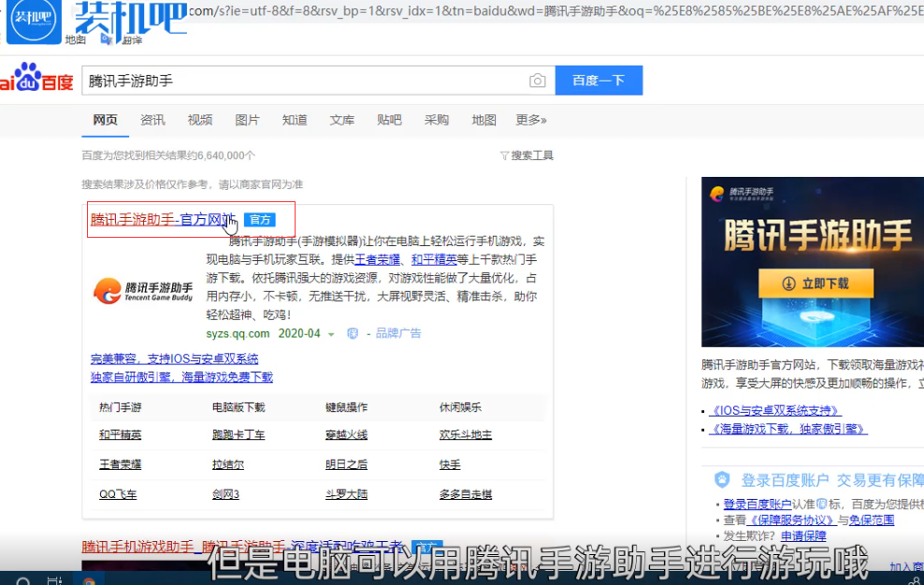Expand the dropdown arrow after 2020-04
The width and height of the screenshot is (924, 585).
pos(331,334)
